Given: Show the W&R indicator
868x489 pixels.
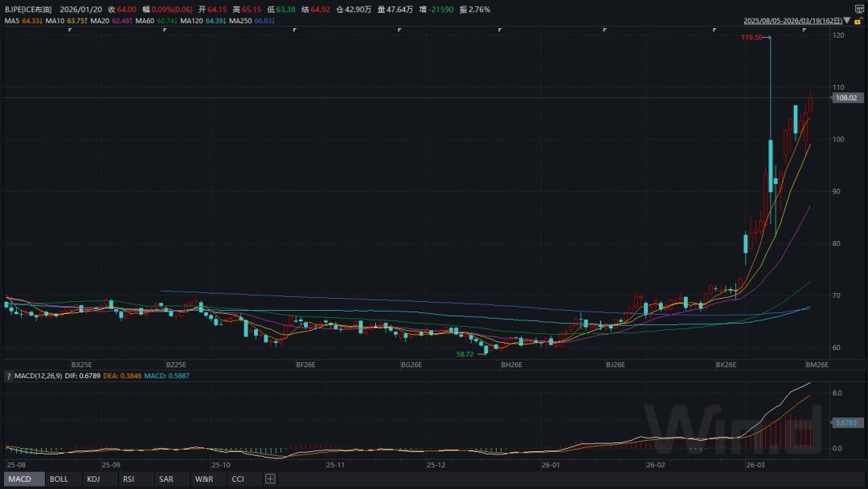Looking at the screenshot, I should click(203, 479).
